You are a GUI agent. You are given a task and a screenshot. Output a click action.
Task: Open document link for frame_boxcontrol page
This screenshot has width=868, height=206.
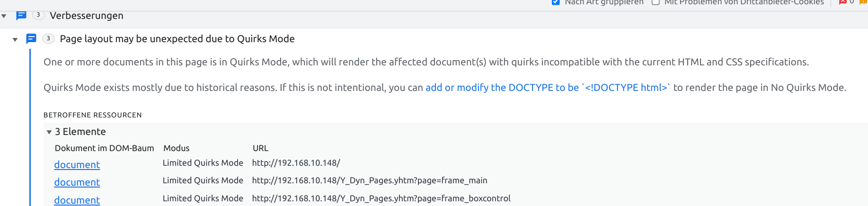tap(77, 200)
